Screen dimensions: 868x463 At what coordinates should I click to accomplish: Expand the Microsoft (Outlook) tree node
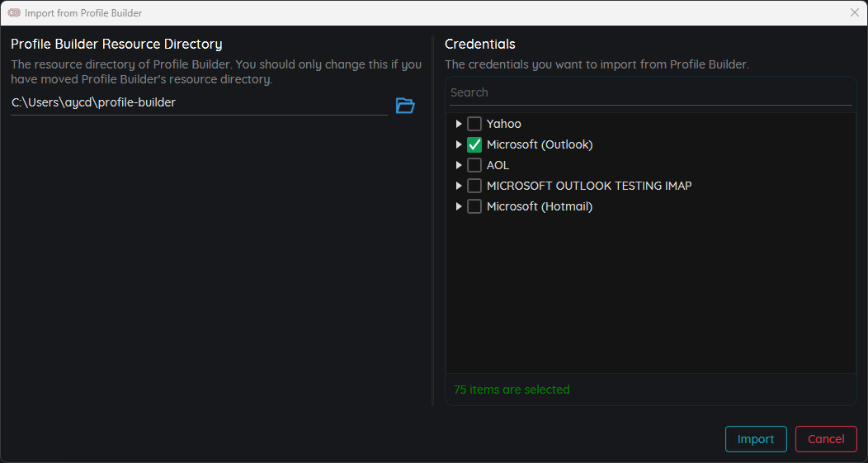pos(459,144)
